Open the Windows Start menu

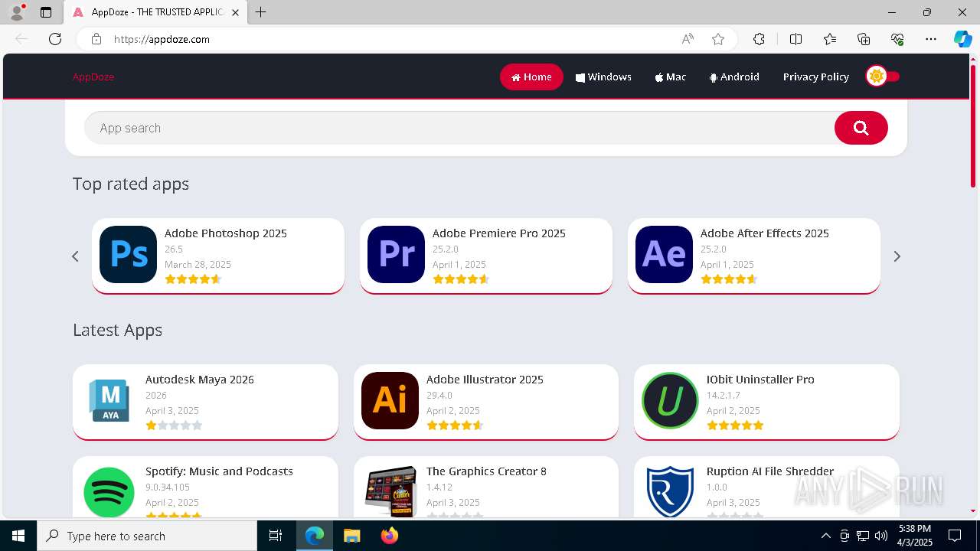tap(18, 536)
